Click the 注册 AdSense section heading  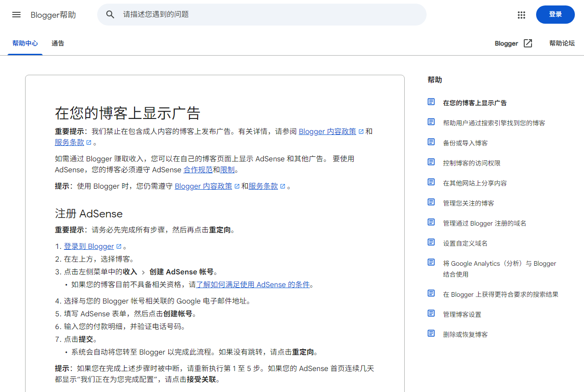[x=89, y=214]
